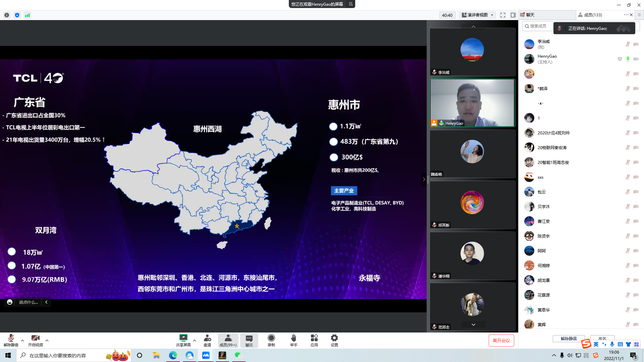Open the 演讲者视图 view dropdown
Image resolution: width=644 pixels, height=362 pixels.
[x=478, y=15]
